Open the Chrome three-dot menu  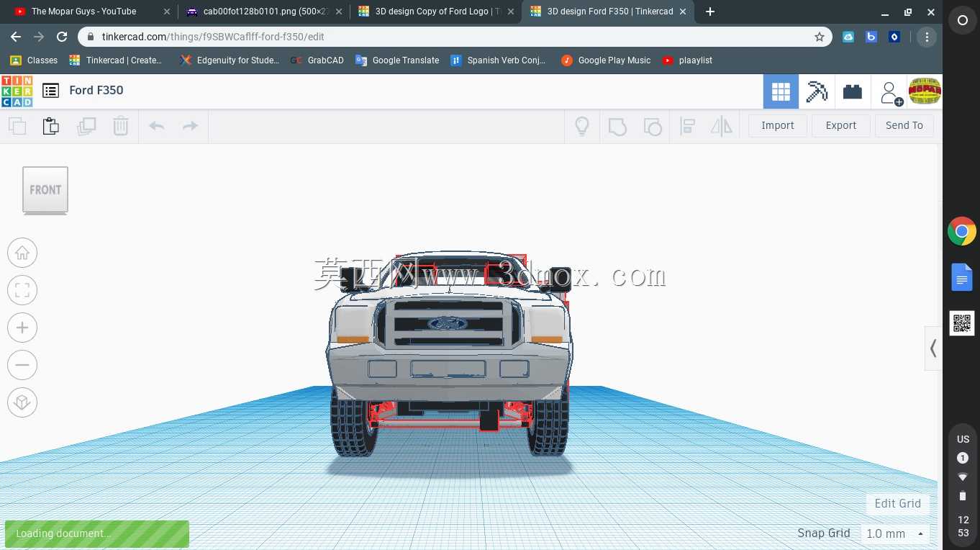pyautogui.click(x=927, y=37)
